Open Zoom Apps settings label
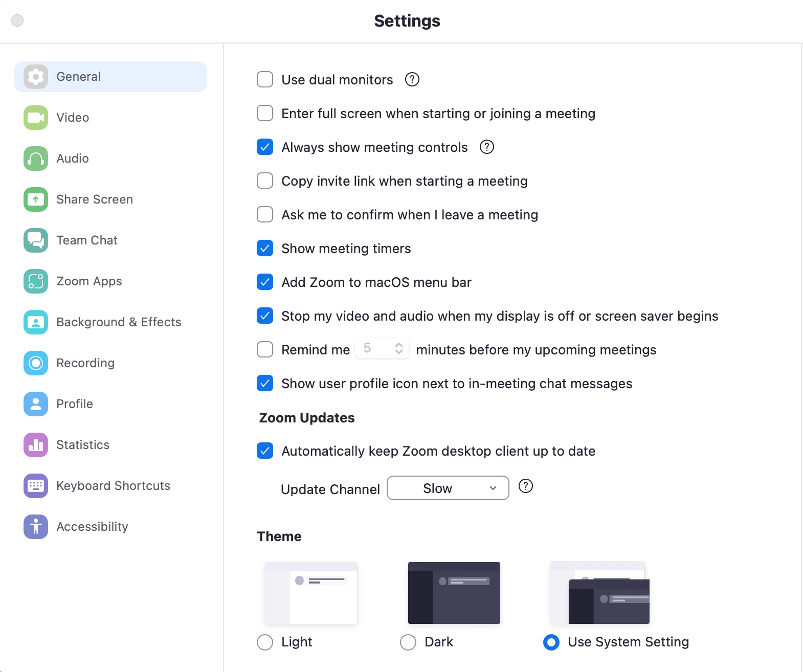The width and height of the screenshot is (803, 672). pos(89,281)
